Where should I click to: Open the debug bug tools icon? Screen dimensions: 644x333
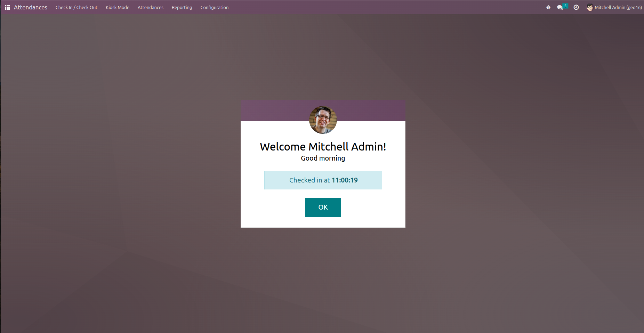click(x=548, y=7)
